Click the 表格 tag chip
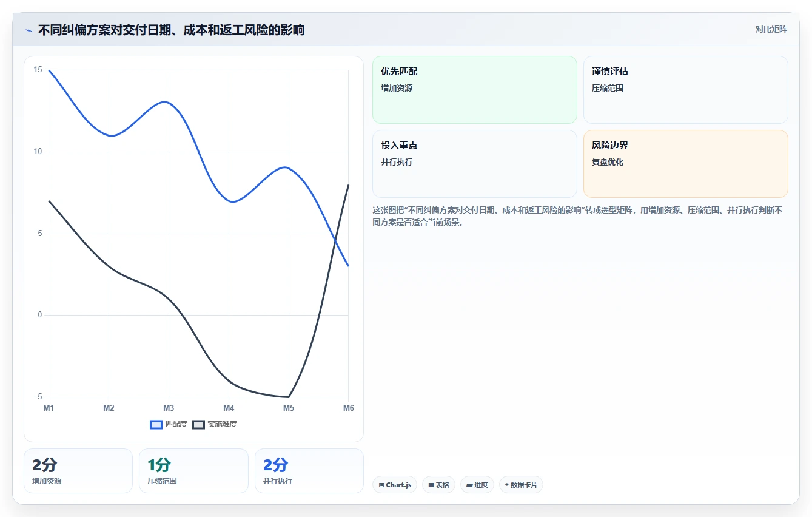 (x=438, y=485)
